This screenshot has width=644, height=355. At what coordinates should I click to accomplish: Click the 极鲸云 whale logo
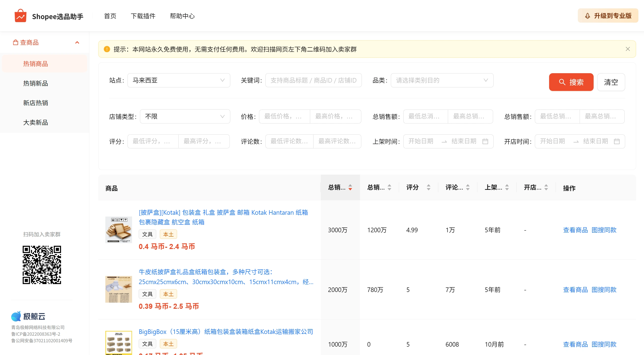pyautogui.click(x=16, y=316)
